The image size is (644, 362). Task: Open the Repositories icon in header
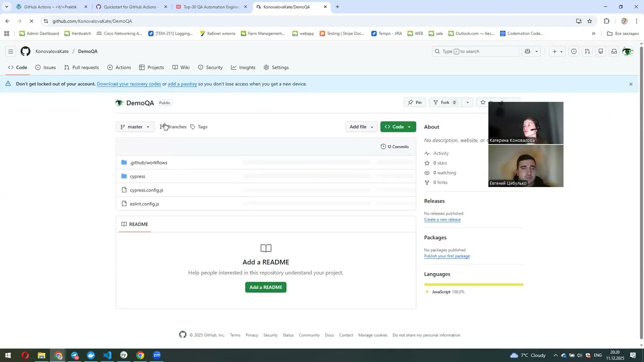(601, 51)
